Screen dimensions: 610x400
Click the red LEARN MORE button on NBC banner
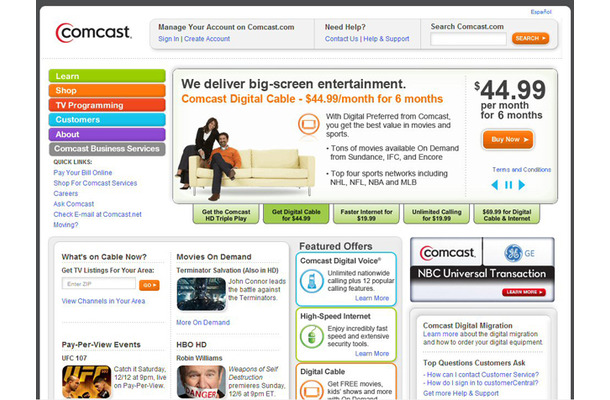(524, 292)
